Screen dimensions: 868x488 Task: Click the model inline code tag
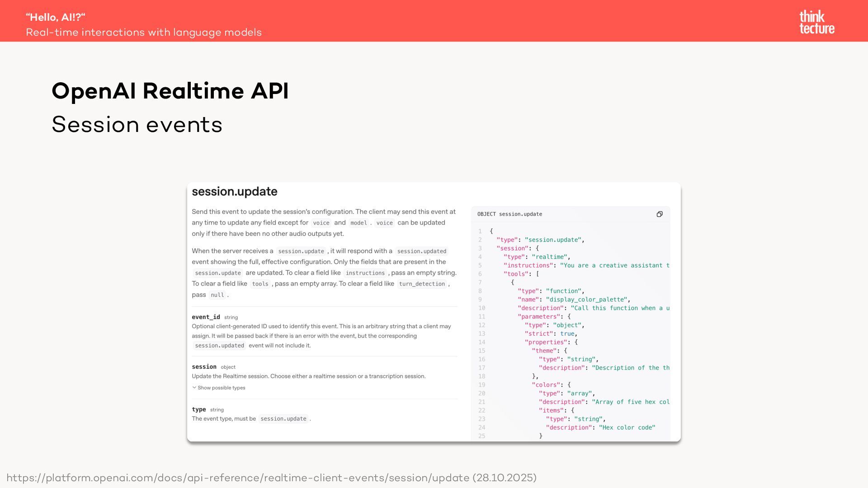(x=359, y=223)
